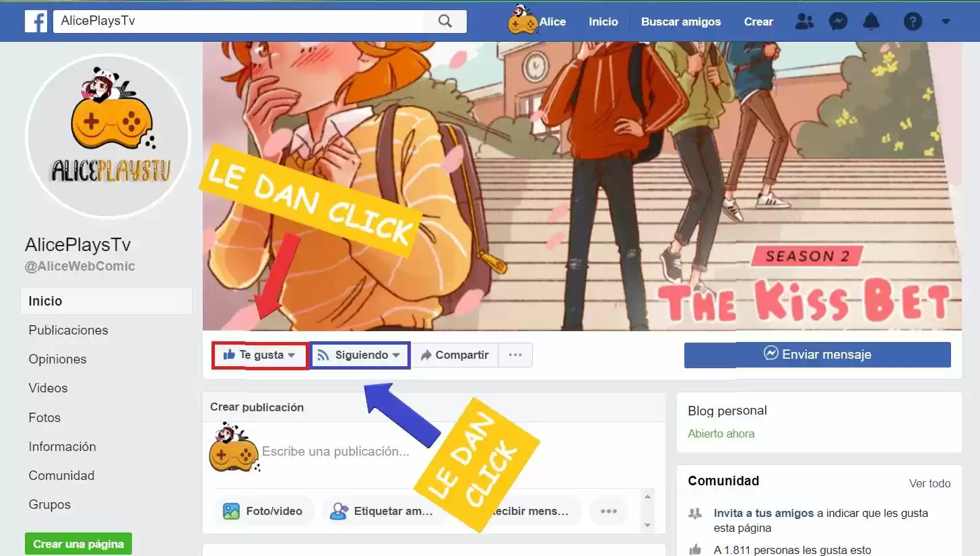Screen dimensions: 980x556
Task: Click the Alice profile name link
Action: pos(552,22)
